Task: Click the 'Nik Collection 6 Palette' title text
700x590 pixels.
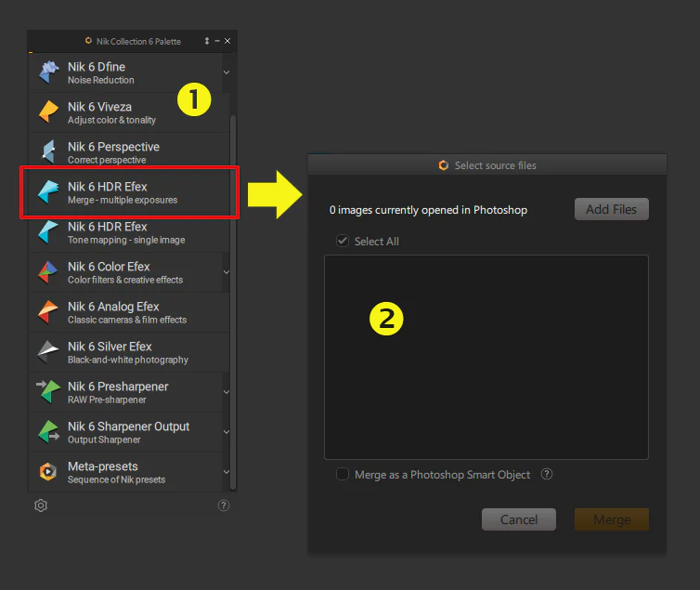Action: click(x=138, y=41)
